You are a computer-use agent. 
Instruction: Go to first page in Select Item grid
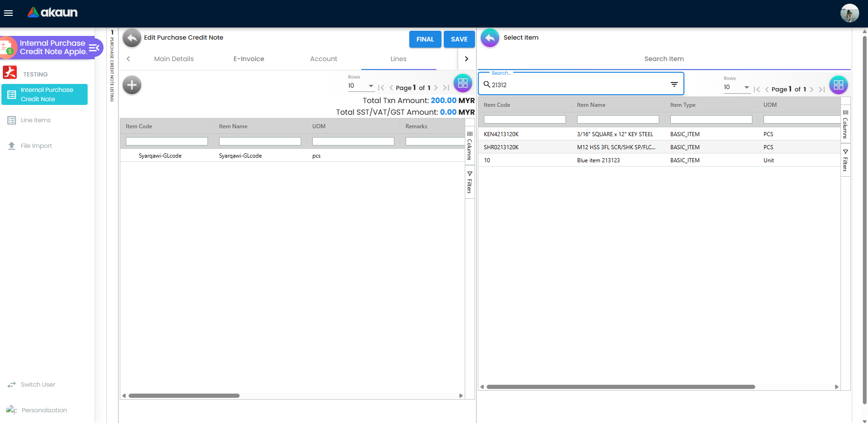pos(757,89)
